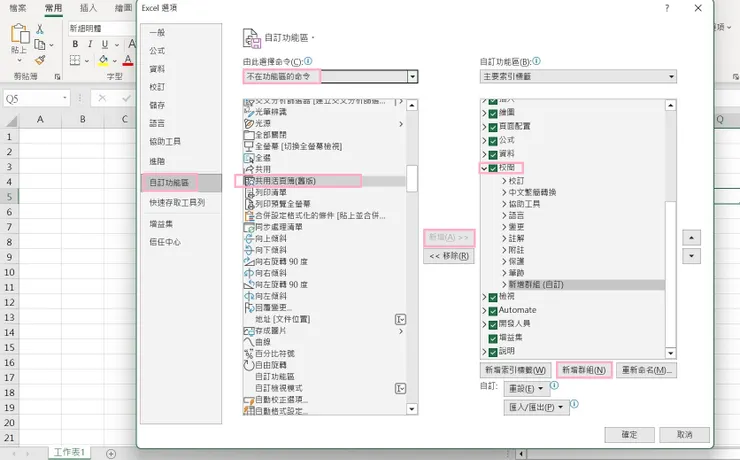Toggle the 校閱 tab checkbox
This screenshot has height=460, width=740.
pos(493,168)
